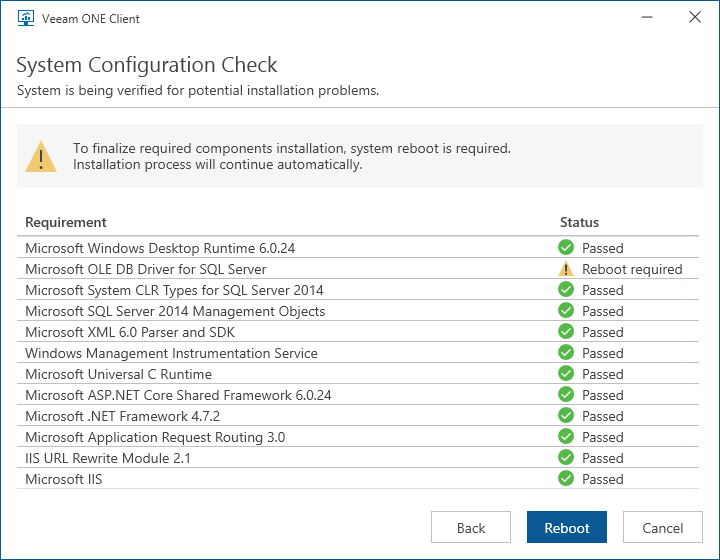
Task: Click the 'Reboot required' status text
Action: tap(632, 269)
